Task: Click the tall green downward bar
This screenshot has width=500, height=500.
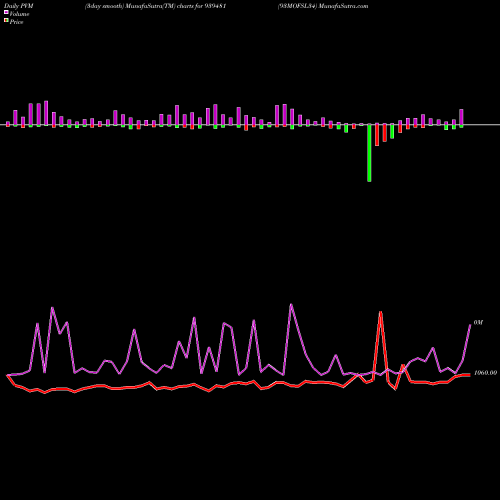Action: point(369,153)
